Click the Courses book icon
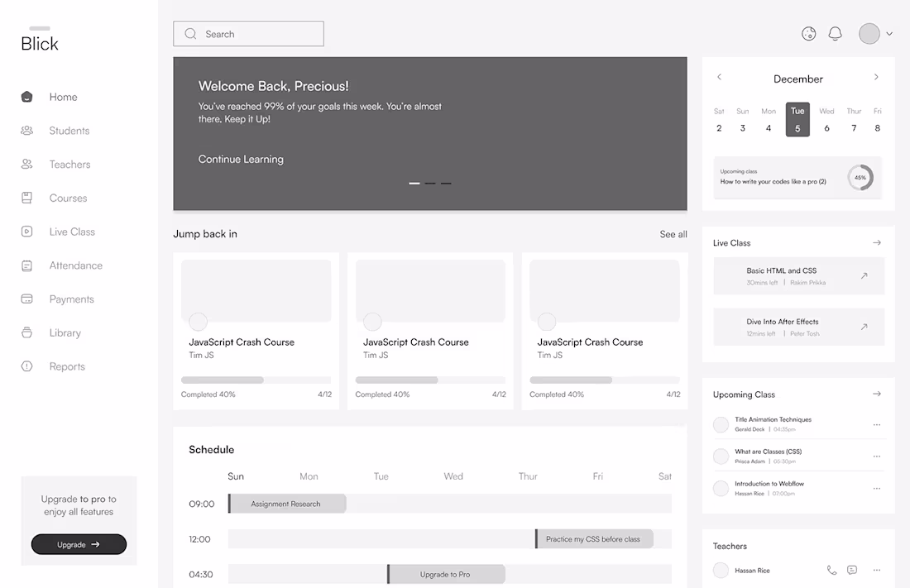The height and width of the screenshot is (588, 910). pos(26,198)
